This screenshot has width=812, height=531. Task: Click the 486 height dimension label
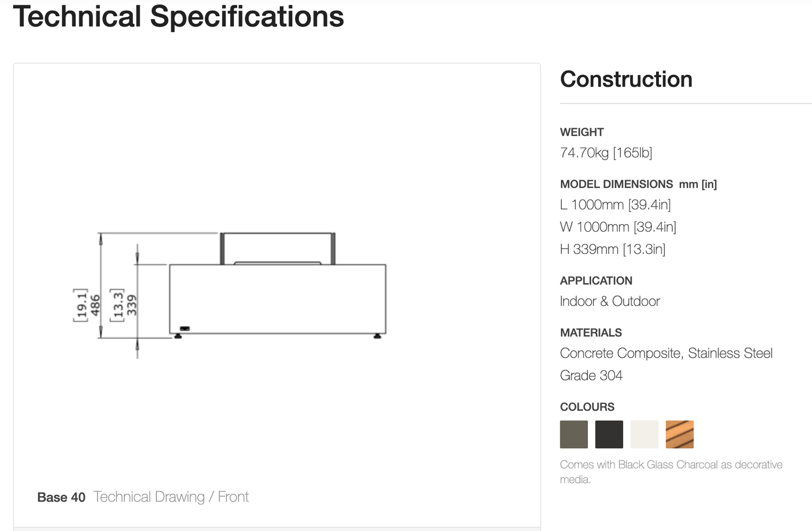point(95,305)
